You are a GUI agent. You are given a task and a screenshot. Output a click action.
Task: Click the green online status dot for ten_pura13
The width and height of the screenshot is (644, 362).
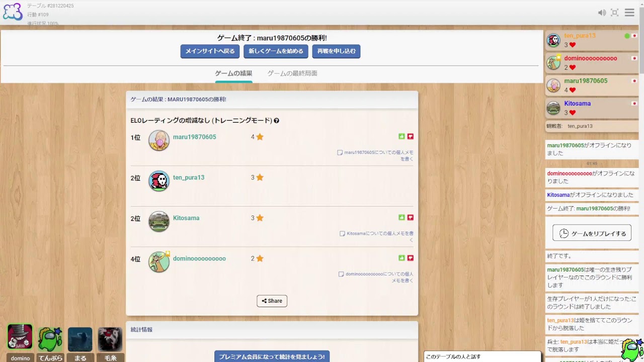click(x=627, y=36)
